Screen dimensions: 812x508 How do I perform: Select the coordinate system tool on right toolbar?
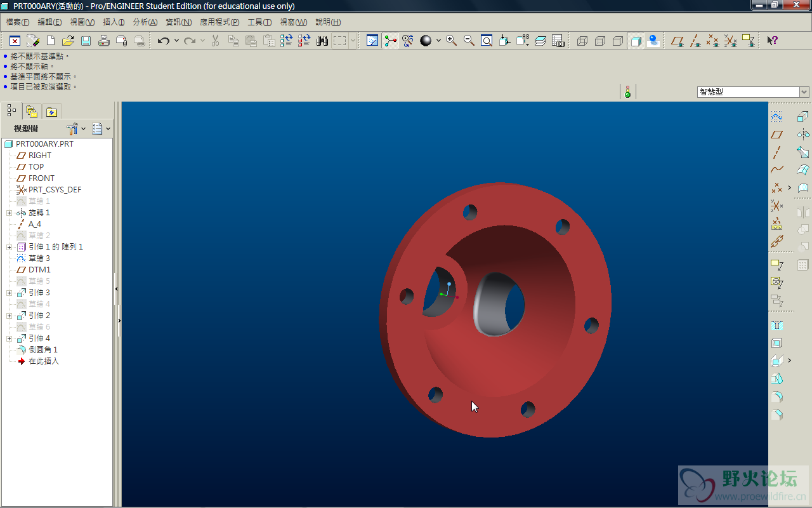[x=776, y=206]
